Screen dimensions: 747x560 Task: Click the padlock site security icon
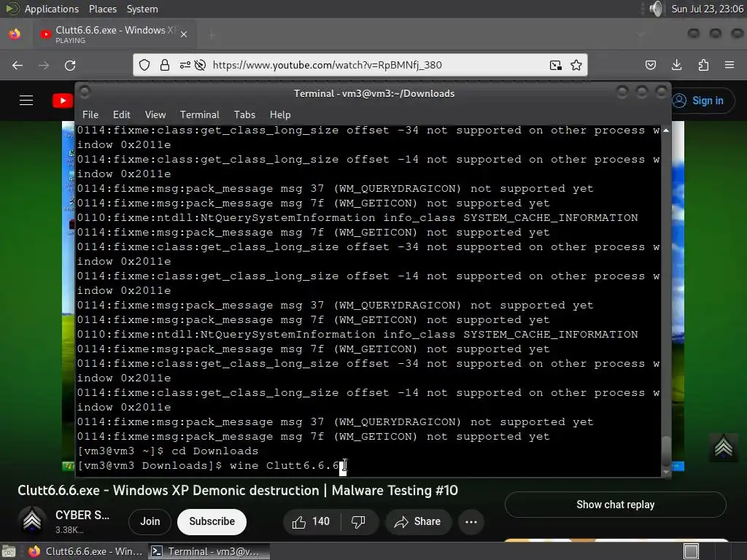point(165,65)
